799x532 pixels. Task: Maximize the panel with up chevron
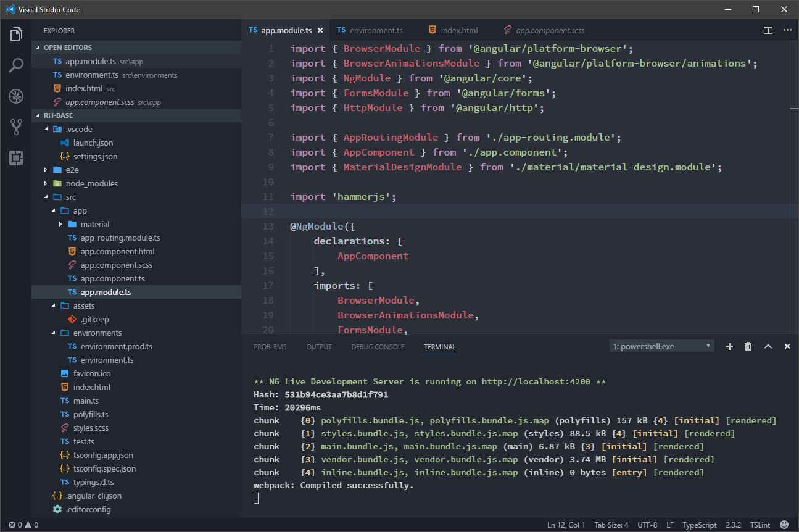768,347
